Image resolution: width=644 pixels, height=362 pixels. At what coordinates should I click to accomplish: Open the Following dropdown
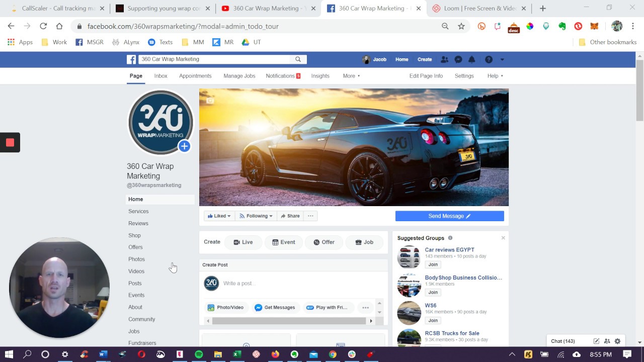pos(256,216)
